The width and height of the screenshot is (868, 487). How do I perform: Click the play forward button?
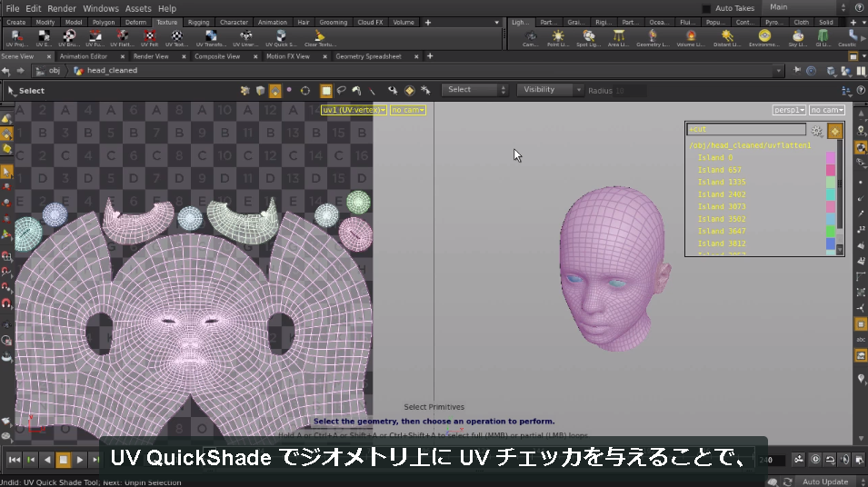pos(79,460)
